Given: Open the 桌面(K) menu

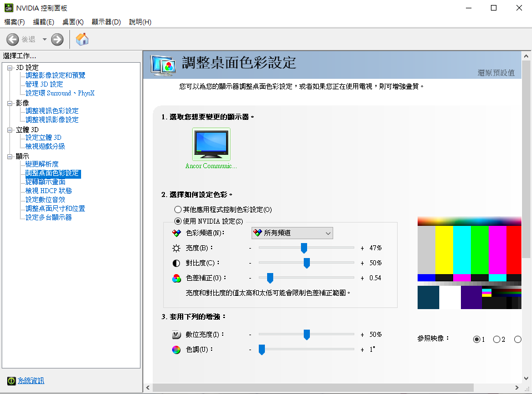Looking at the screenshot, I should click(x=73, y=22).
